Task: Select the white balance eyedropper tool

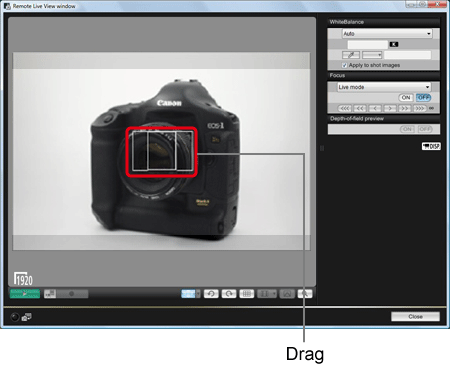Action: tap(351, 55)
